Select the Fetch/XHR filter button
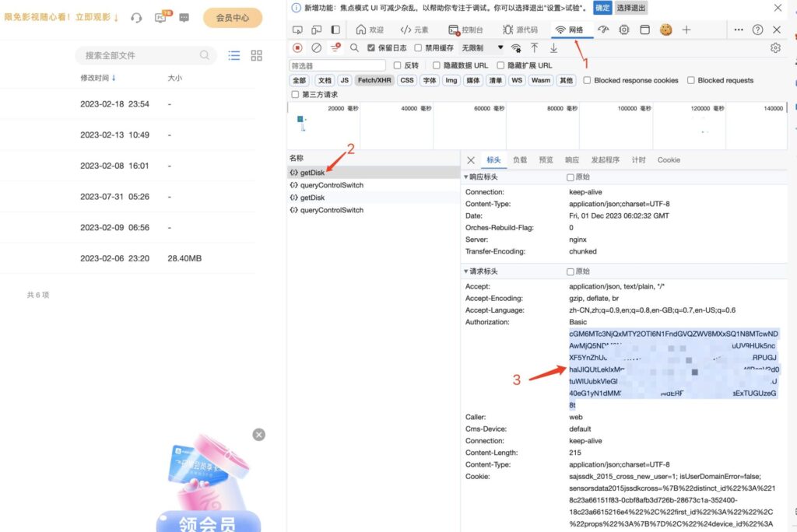This screenshot has width=797, height=532. 374,80
